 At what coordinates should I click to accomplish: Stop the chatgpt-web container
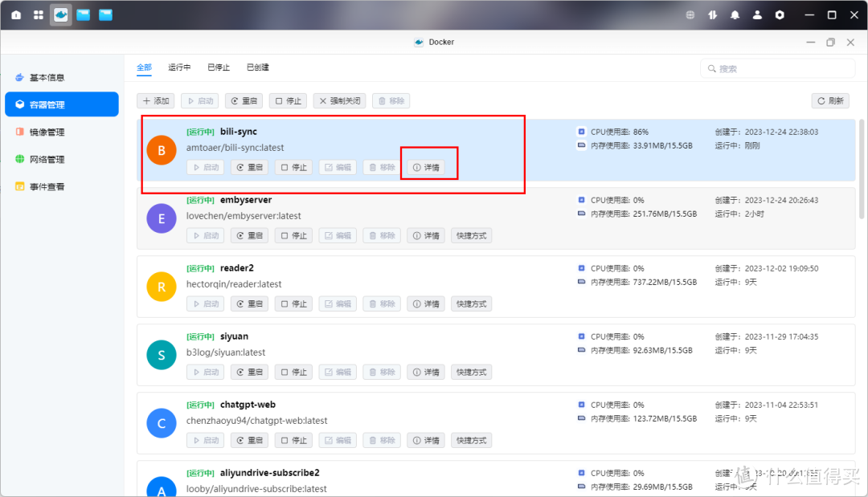[293, 440]
